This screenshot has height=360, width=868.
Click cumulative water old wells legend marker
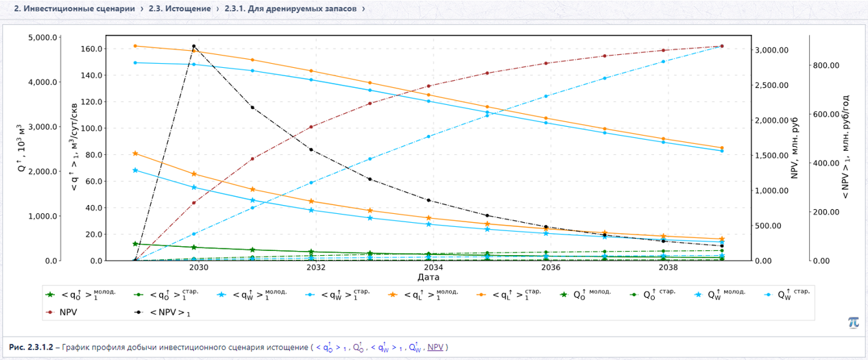[x=769, y=295]
